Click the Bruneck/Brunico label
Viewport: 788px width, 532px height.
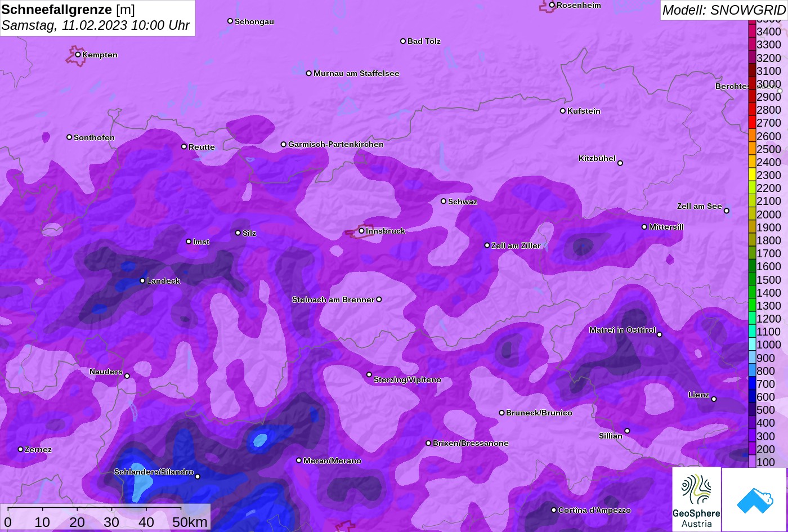[539, 413]
